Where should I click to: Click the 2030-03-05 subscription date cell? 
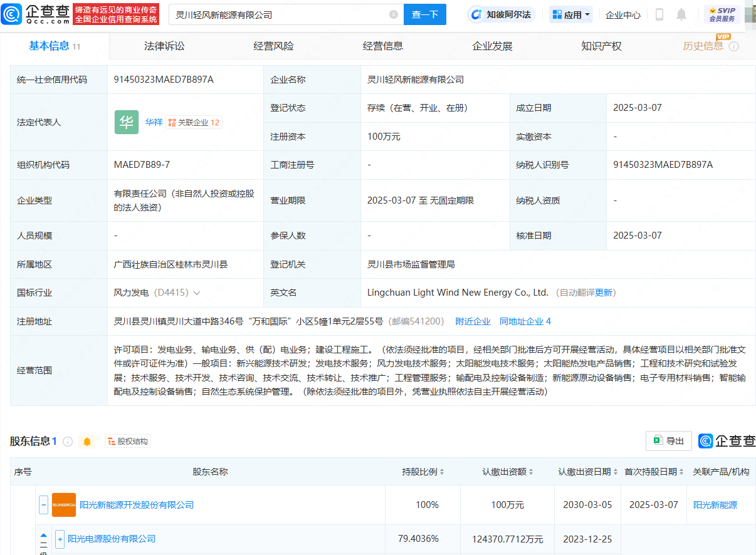587,505
